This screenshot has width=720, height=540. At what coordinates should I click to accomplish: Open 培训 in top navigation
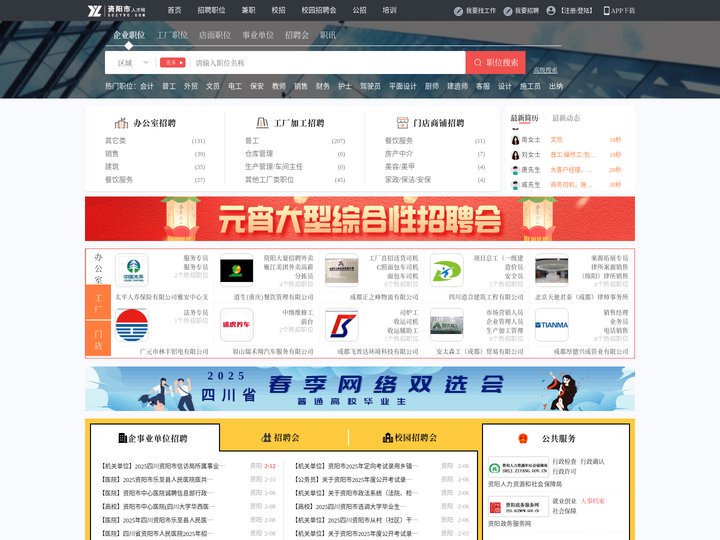click(x=389, y=10)
